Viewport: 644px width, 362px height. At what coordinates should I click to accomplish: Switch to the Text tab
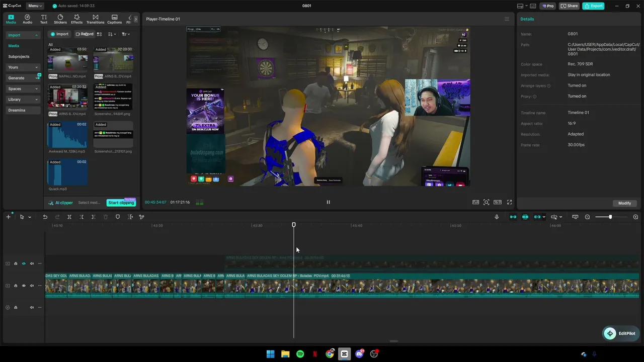44,19
